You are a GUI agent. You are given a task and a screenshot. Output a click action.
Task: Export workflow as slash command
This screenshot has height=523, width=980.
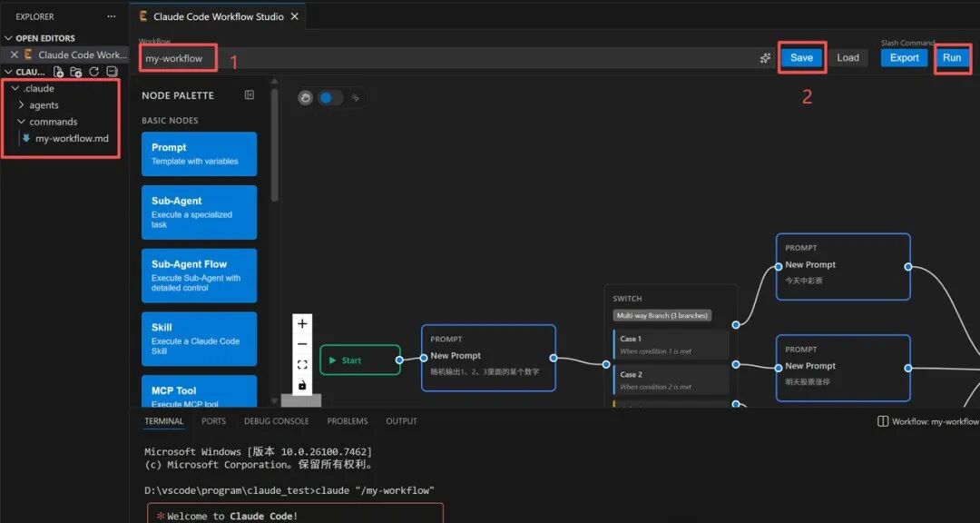click(905, 57)
